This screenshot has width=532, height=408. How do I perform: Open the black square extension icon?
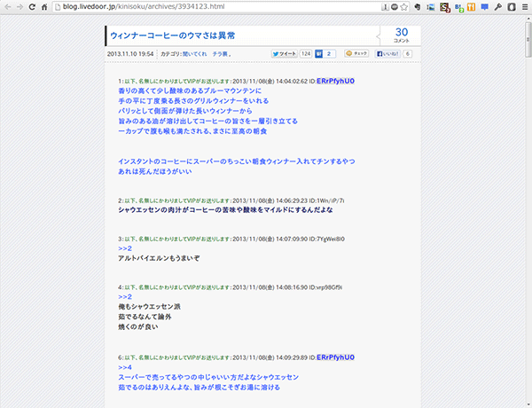(x=512, y=7)
